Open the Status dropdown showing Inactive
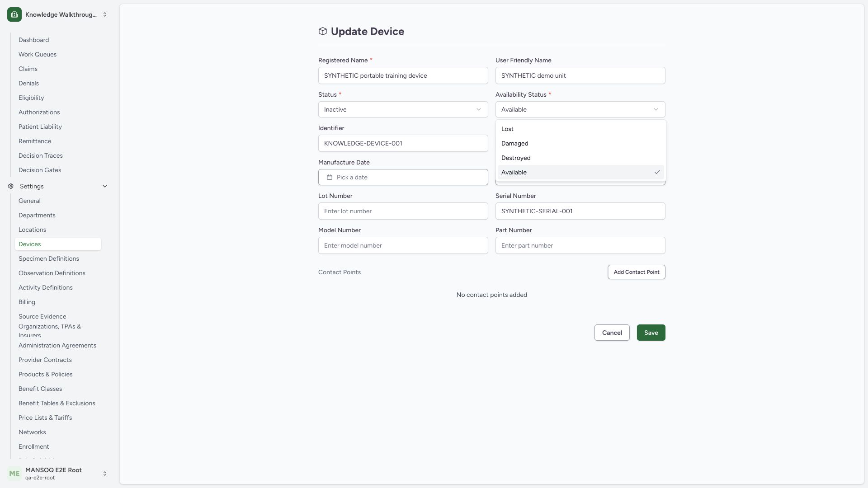The width and height of the screenshot is (868, 488). [403, 109]
